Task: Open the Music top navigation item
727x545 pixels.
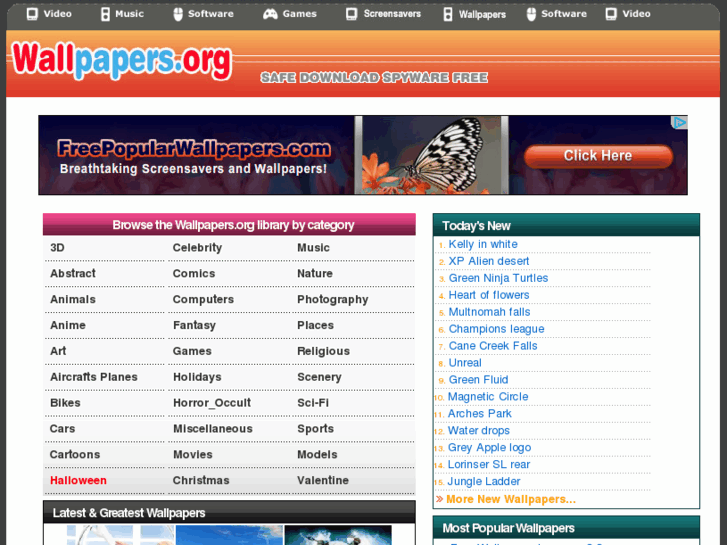Action: pyautogui.click(x=129, y=14)
